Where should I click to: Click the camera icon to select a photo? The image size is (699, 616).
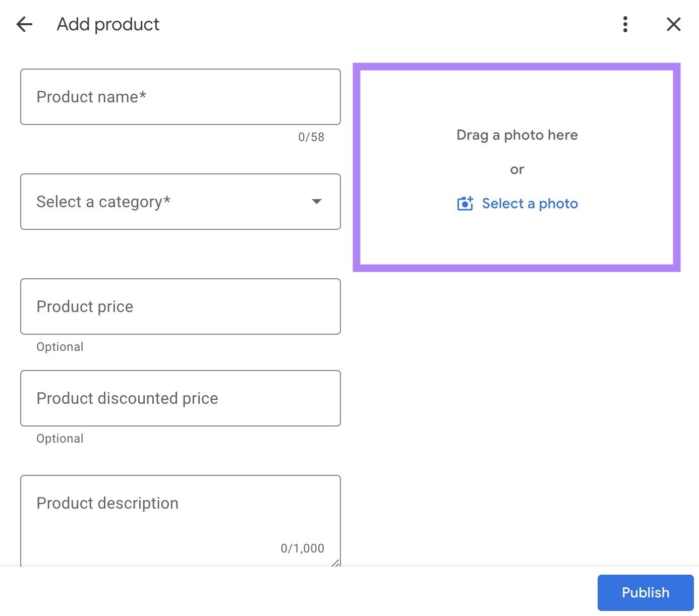(x=464, y=203)
